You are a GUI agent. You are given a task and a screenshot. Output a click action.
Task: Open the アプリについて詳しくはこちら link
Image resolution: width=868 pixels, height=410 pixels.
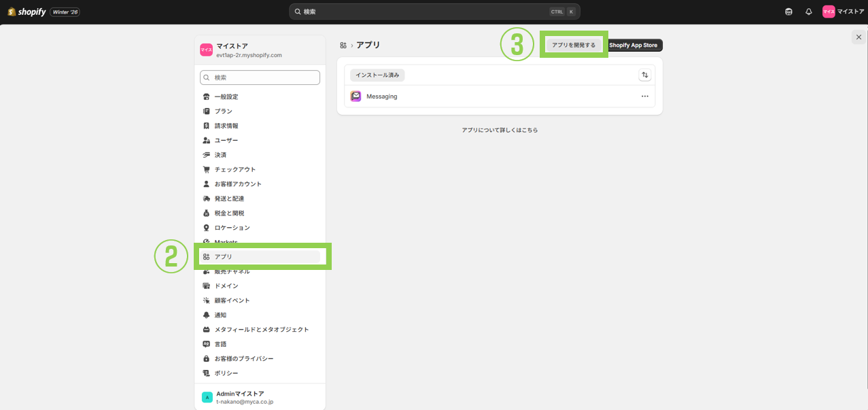(x=500, y=130)
